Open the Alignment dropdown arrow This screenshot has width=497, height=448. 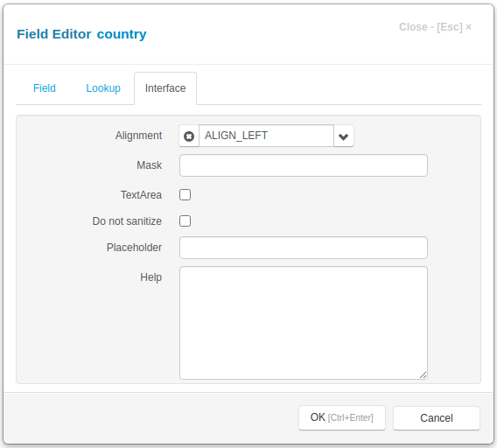click(x=344, y=136)
